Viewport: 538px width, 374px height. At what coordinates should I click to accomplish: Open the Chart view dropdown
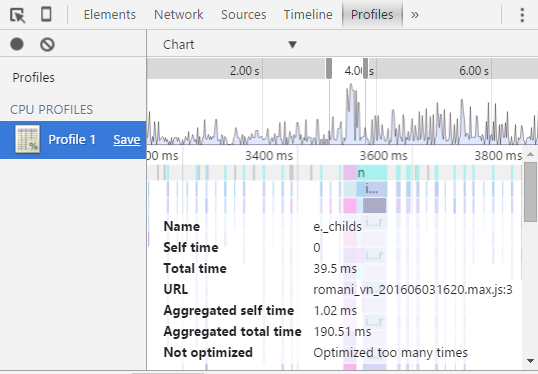click(x=229, y=45)
